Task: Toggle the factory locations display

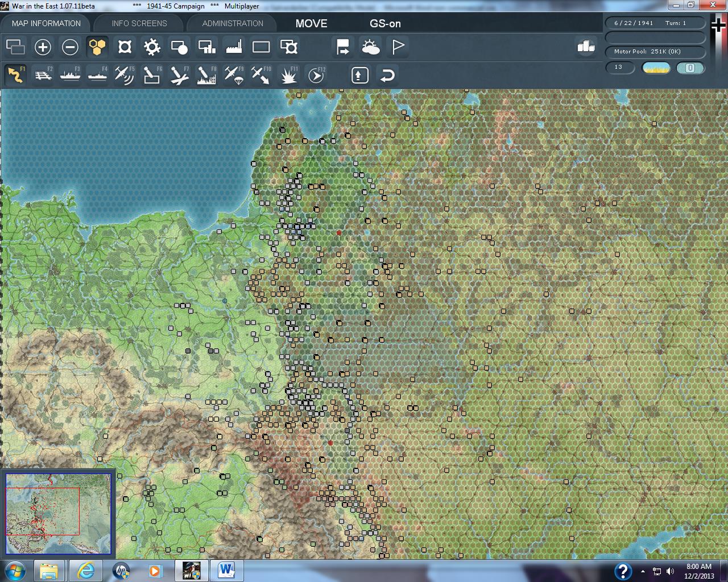Action: [234, 47]
